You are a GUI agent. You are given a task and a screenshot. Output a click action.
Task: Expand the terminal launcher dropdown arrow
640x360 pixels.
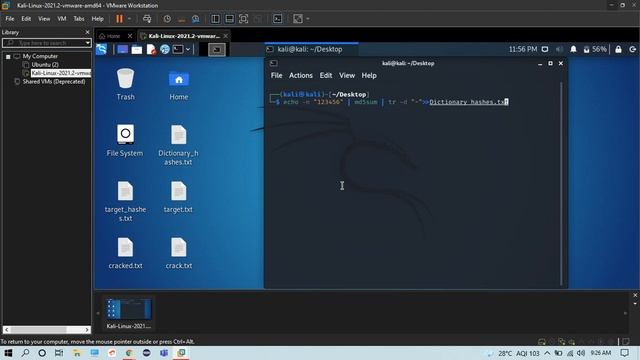tap(188, 49)
